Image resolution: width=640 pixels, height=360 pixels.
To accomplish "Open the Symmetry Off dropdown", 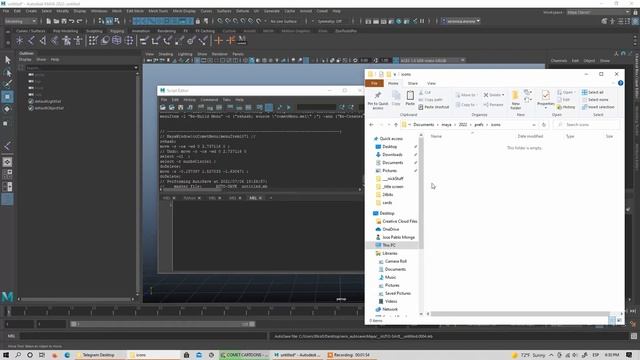I will click(x=329, y=21).
